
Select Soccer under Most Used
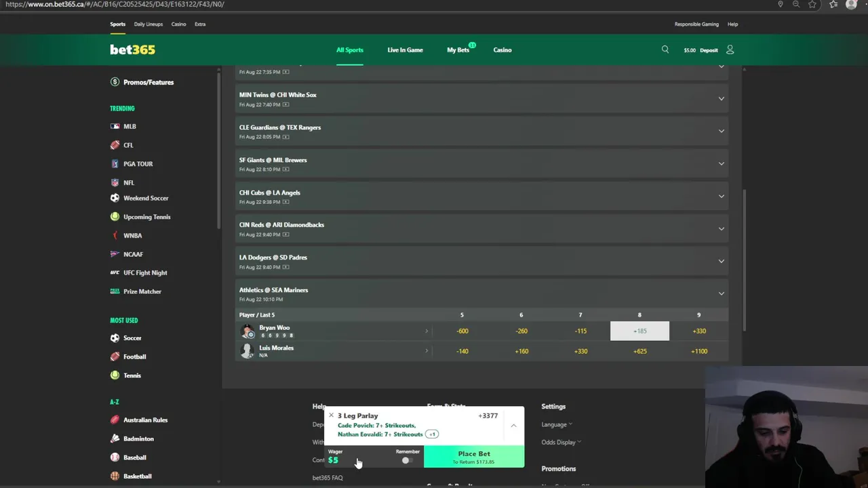coord(132,338)
